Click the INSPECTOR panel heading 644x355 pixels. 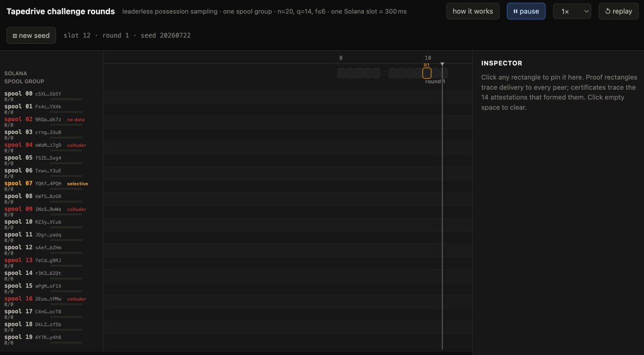[x=502, y=63]
